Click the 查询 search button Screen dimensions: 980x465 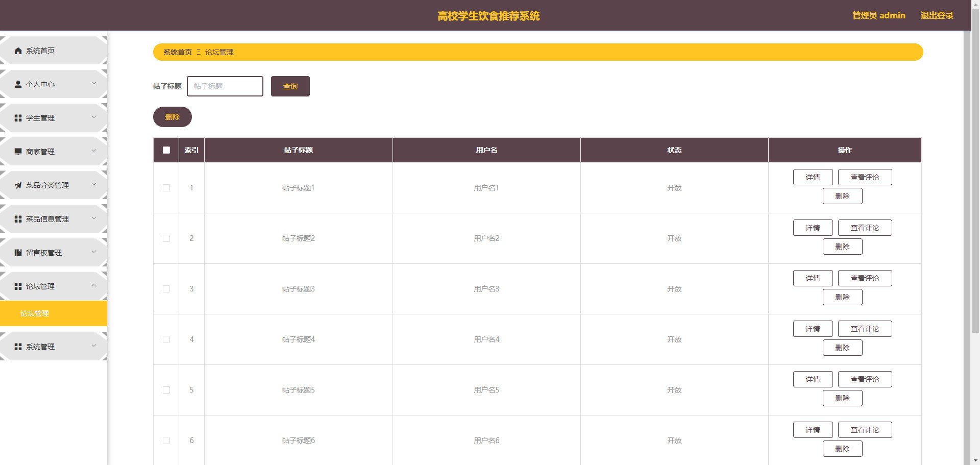click(290, 86)
